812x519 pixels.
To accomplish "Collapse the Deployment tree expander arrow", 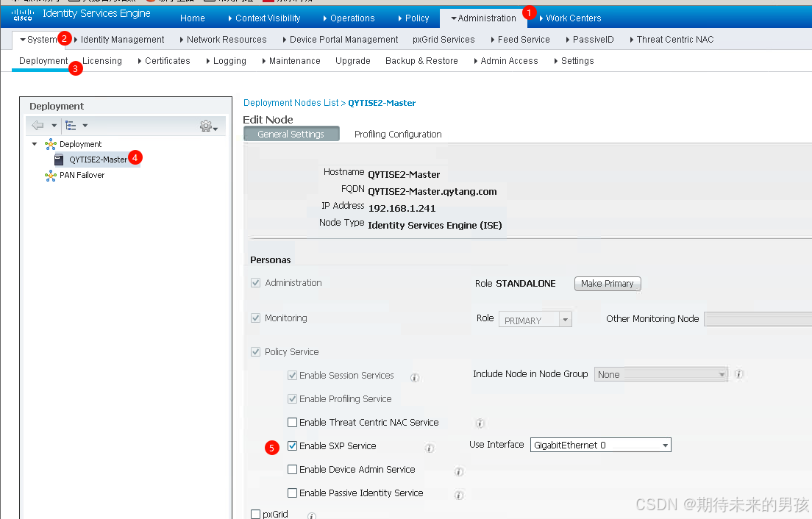I will 34,144.
